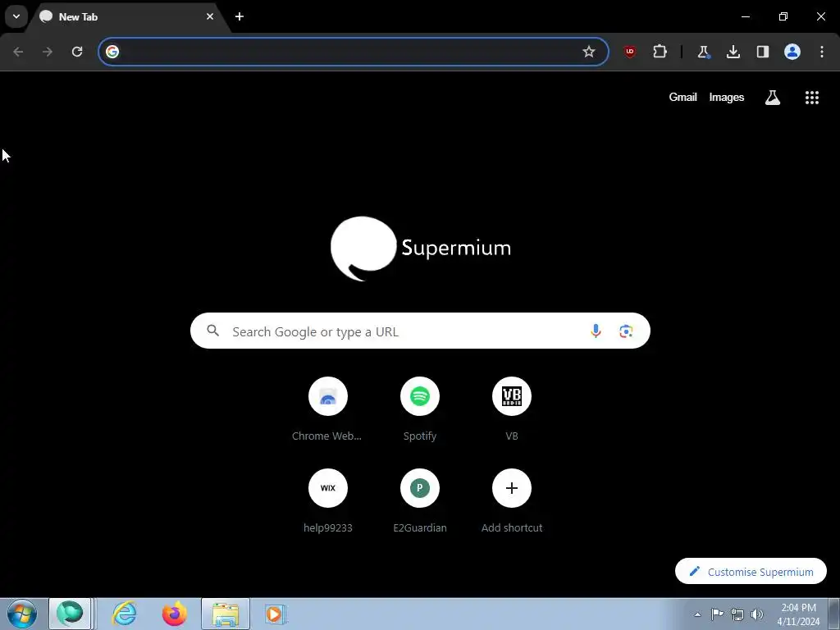Open Action Center flag icon
The image size is (840, 630).
(717, 614)
